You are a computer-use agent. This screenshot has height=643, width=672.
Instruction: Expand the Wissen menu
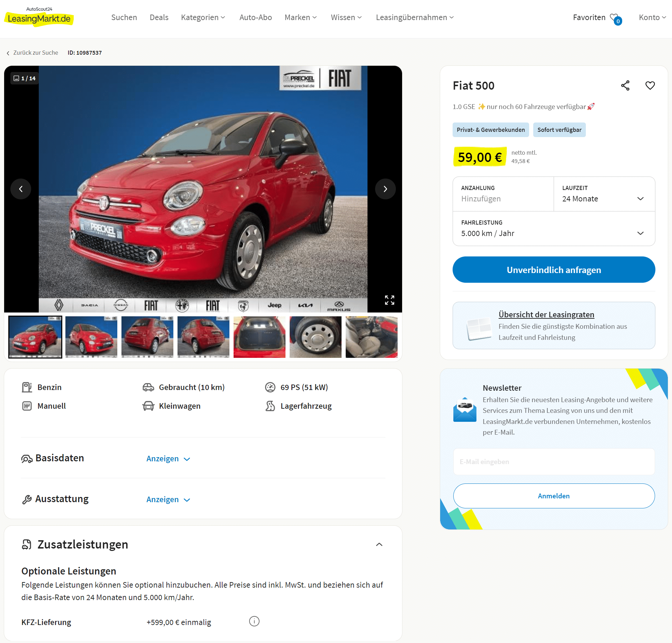point(346,17)
